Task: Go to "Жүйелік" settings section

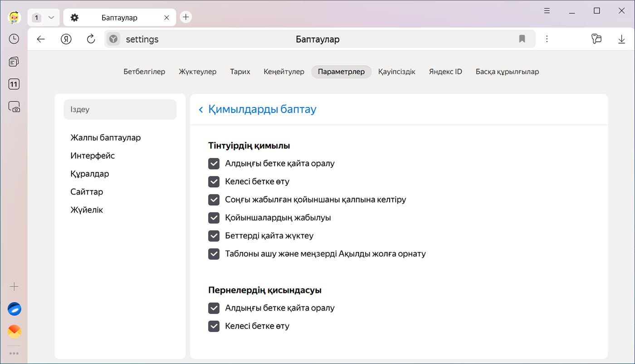Action: pyautogui.click(x=87, y=210)
